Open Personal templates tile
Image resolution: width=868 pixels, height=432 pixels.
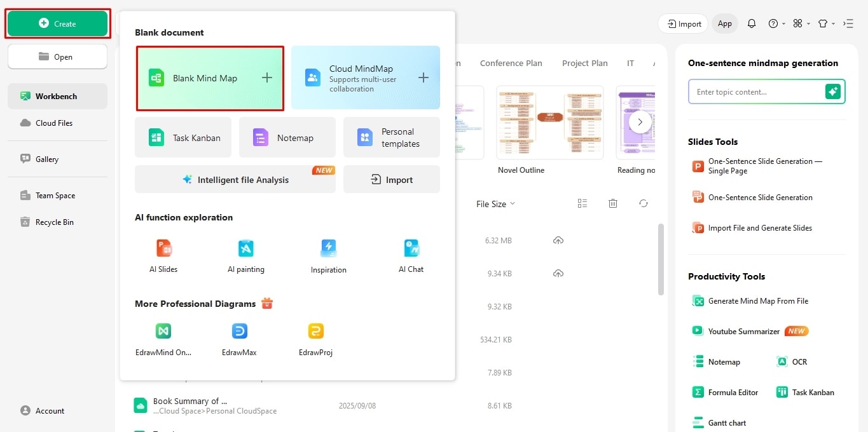[392, 137]
